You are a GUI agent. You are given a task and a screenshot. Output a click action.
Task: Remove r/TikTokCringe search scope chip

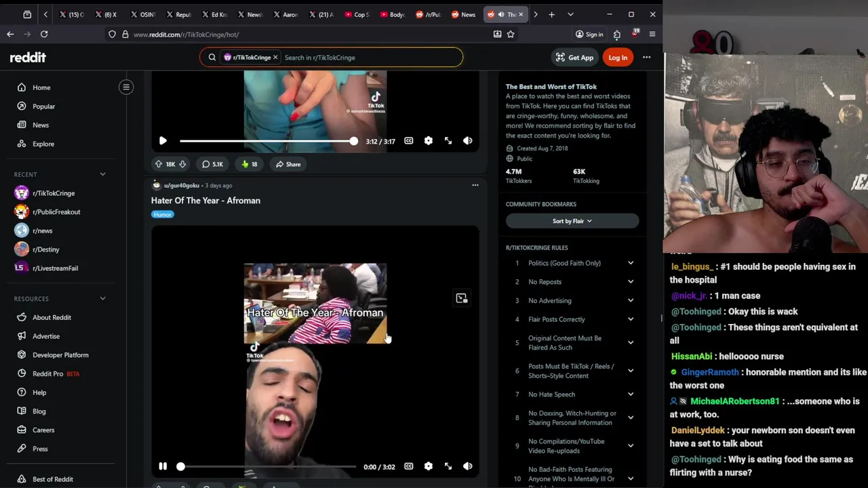275,58
